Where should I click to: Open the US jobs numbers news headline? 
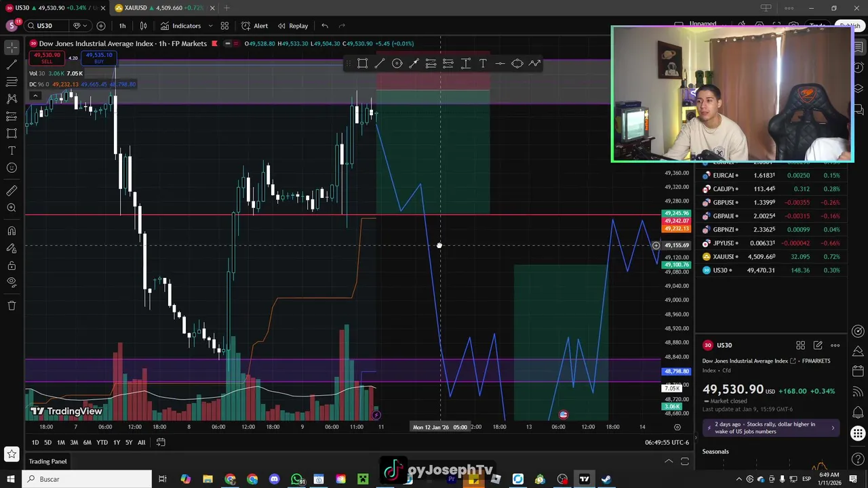pos(770,428)
